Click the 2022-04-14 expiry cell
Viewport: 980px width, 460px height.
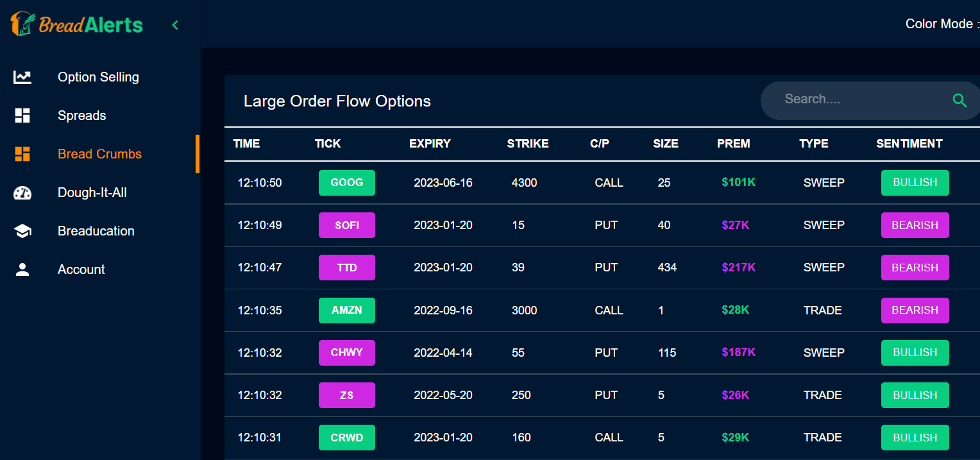[443, 353]
